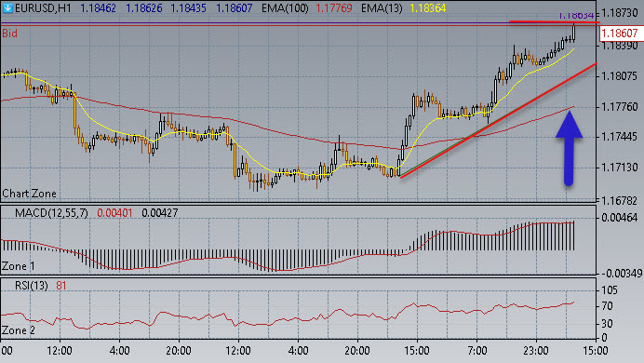Click the RSI scale label 30
Viewport: 644px width, 363px height.
click(607, 324)
